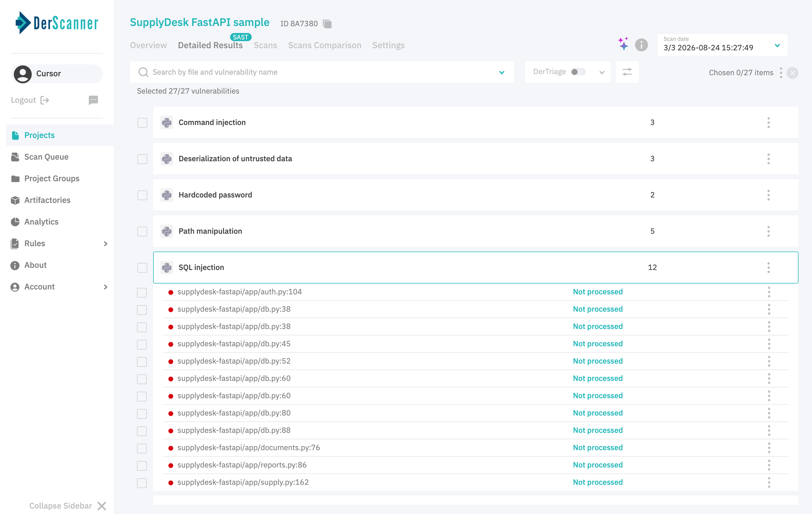This screenshot has height=514, width=812.
Task: Click the Logout link
Action: 23,100
